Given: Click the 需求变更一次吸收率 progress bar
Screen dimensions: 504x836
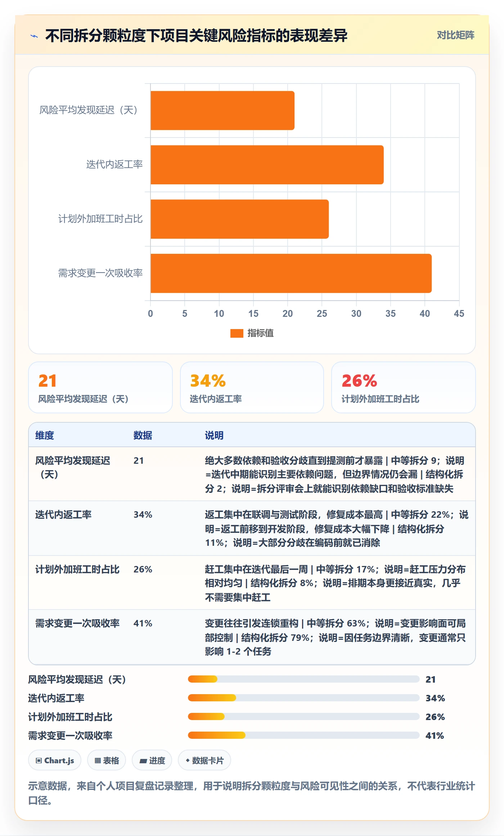Looking at the screenshot, I should tap(303, 735).
